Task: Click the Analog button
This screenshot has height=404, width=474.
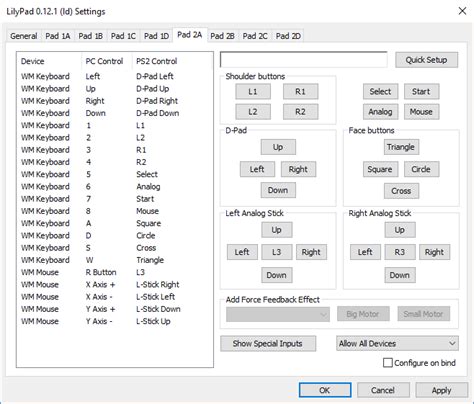Action: 380,112
